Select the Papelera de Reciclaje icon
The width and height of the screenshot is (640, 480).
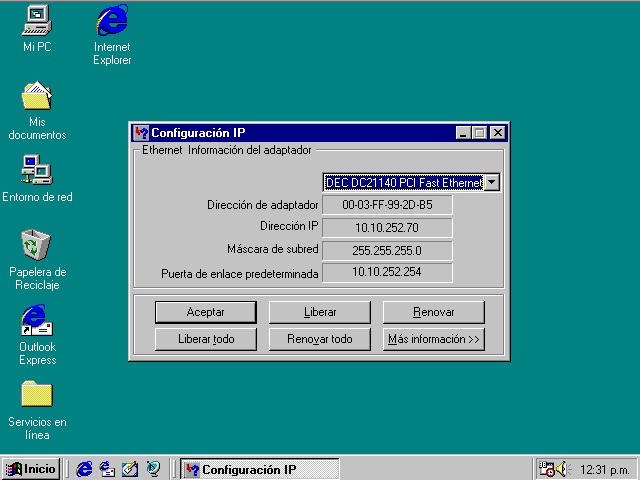point(37,243)
